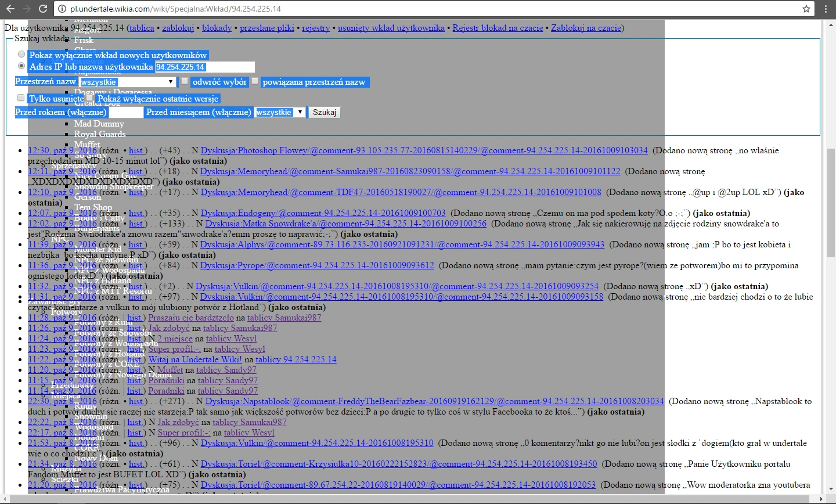Go back using the browser back arrow

pyautogui.click(x=10, y=9)
